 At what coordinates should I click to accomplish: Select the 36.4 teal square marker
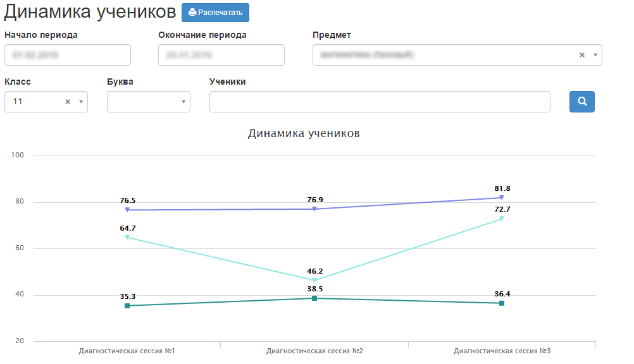(502, 303)
